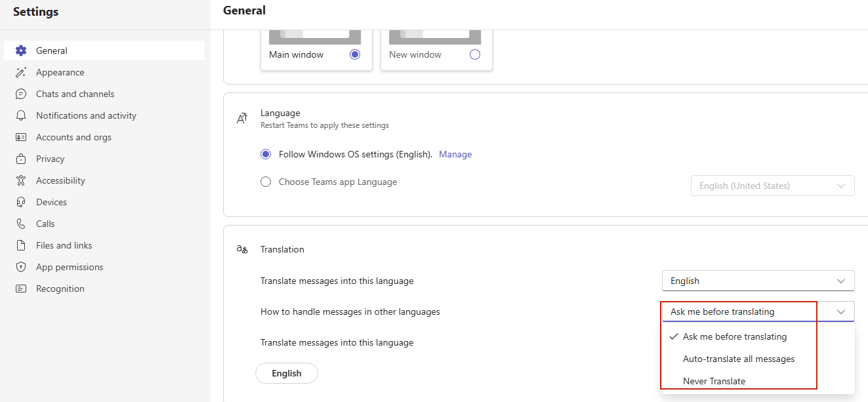Click the General gear icon in sidebar

click(x=21, y=50)
